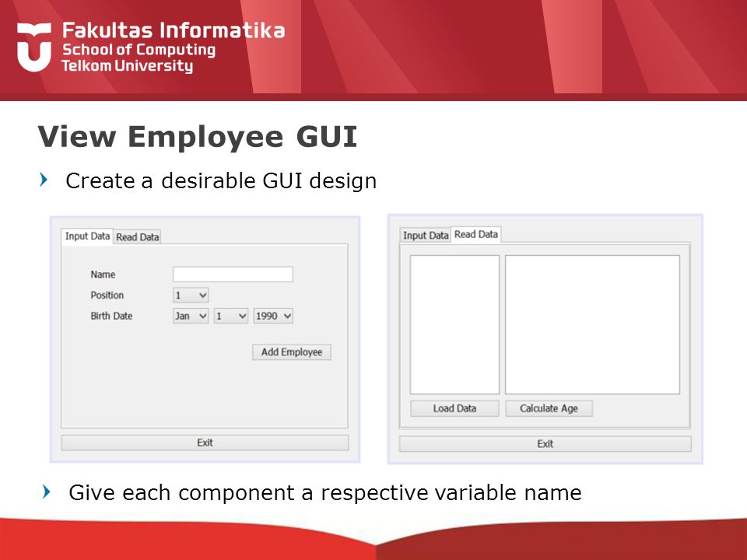747x560 pixels.
Task: Click the wide text area above Calculate Age
Action: tap(592, 325)
